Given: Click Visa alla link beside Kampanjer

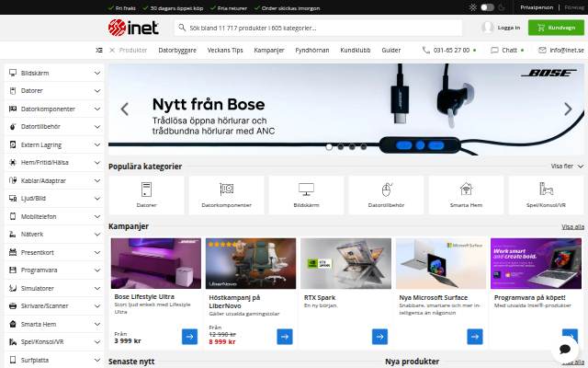Looking at the screenshot, I should [572, 226].
